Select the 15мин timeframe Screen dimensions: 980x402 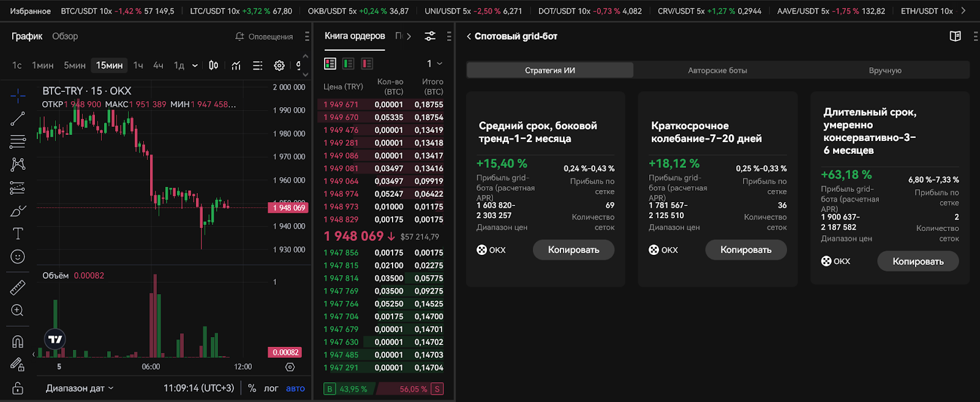109,65
